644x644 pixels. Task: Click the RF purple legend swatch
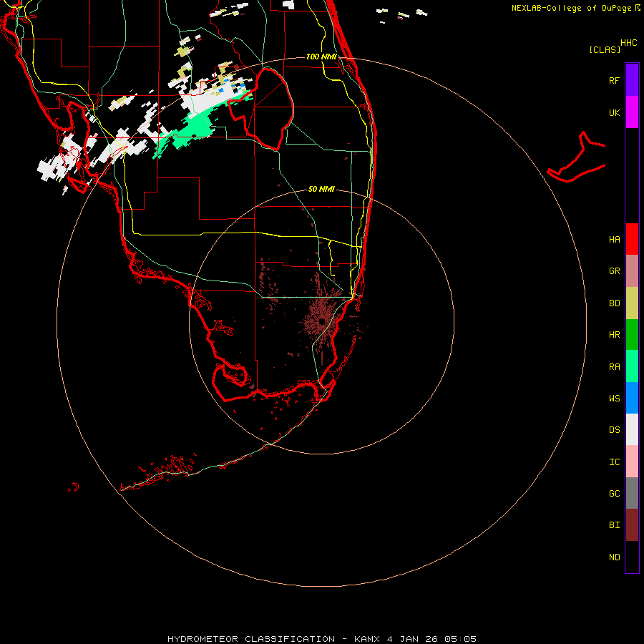click(632, 80)
